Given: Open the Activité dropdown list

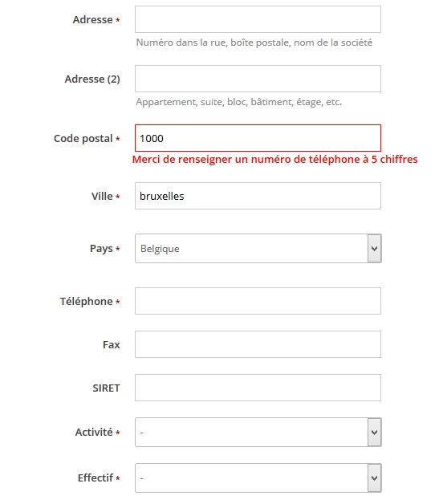Looking at the screenshot, I should point(258,433).
